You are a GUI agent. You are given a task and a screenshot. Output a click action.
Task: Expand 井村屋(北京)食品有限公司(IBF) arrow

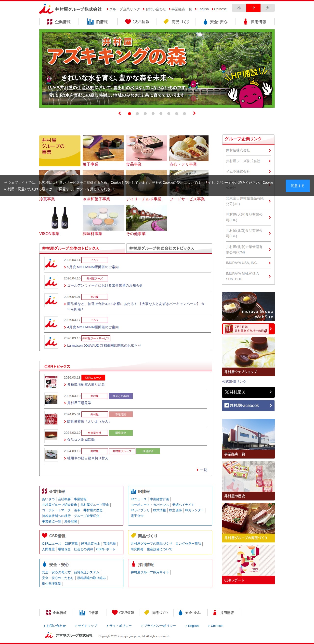tap(270, 233)
